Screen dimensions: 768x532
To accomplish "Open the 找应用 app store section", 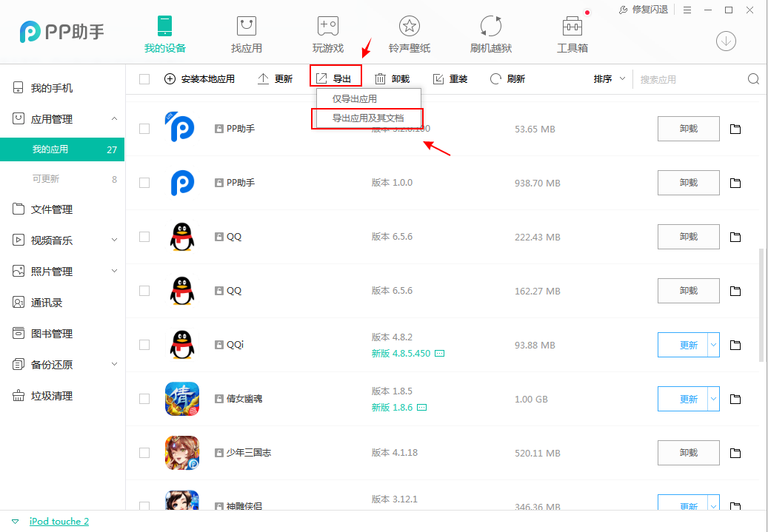I will point(246,33).
